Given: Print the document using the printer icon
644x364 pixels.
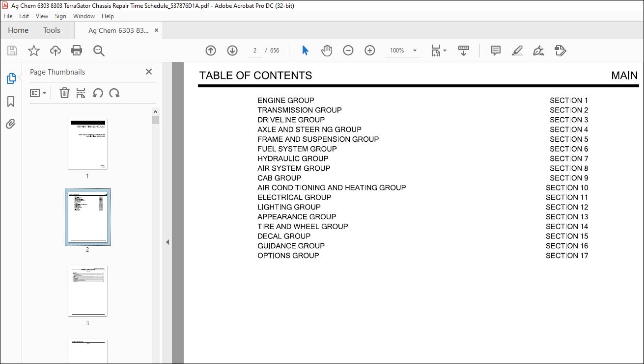Looking at the screenshot, I should [77, 51].
